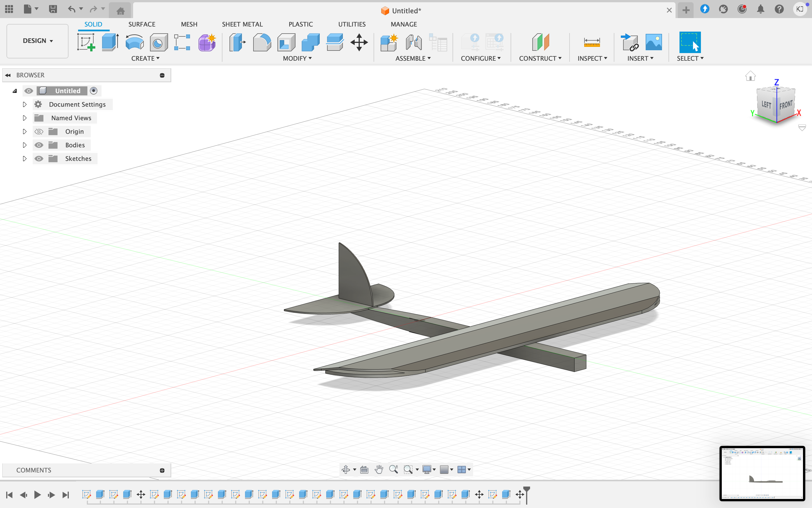
Task: Open the CONSTRUCT dropdown menu
Action: click(540, 58)
